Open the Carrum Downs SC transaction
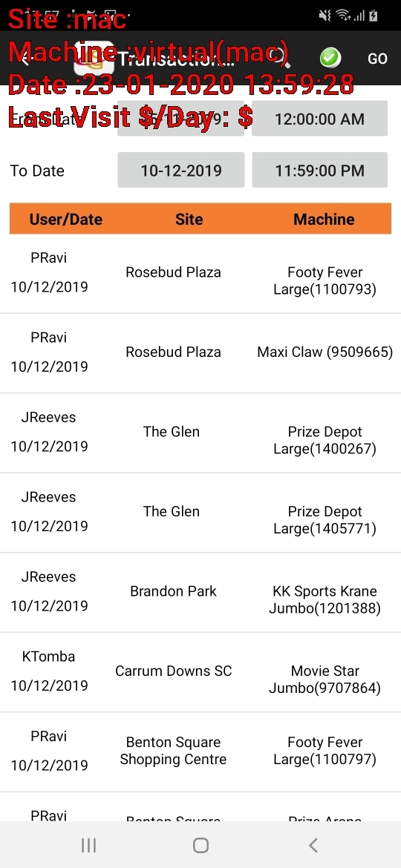This screenshot has height=868, width=401. coord(200,672)
